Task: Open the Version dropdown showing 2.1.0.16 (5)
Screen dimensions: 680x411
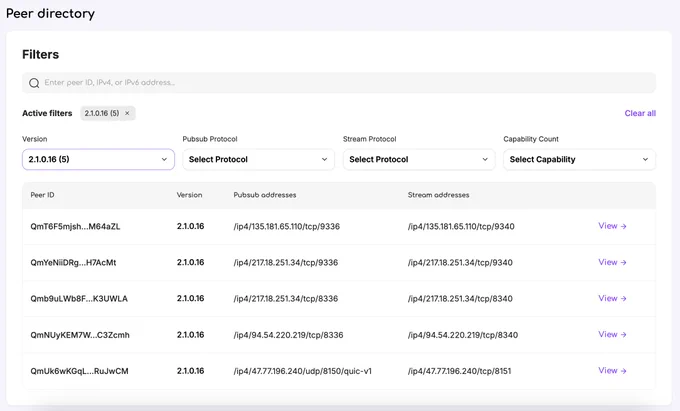Action: (x=98, y=160)
